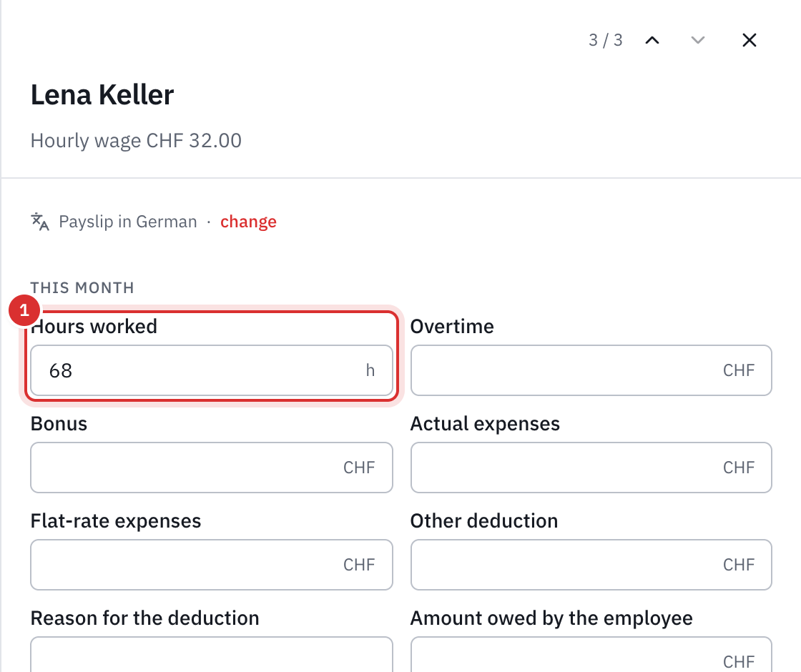
Task: Click the Flat-rate expenses input field
Action: point(212,565)
